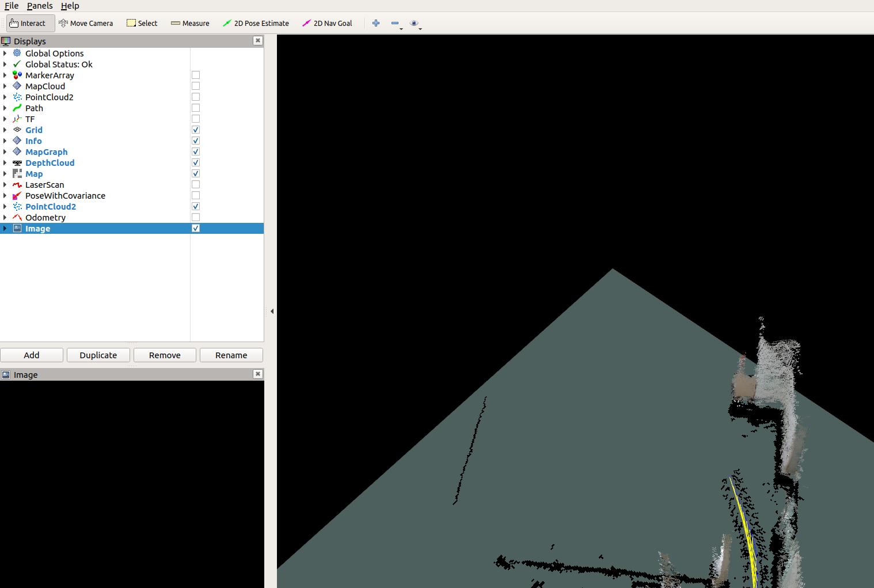The height and width of the screenshot is (588, 874).
Task: Open the Help menu
Action: click(x=70, y=6)
